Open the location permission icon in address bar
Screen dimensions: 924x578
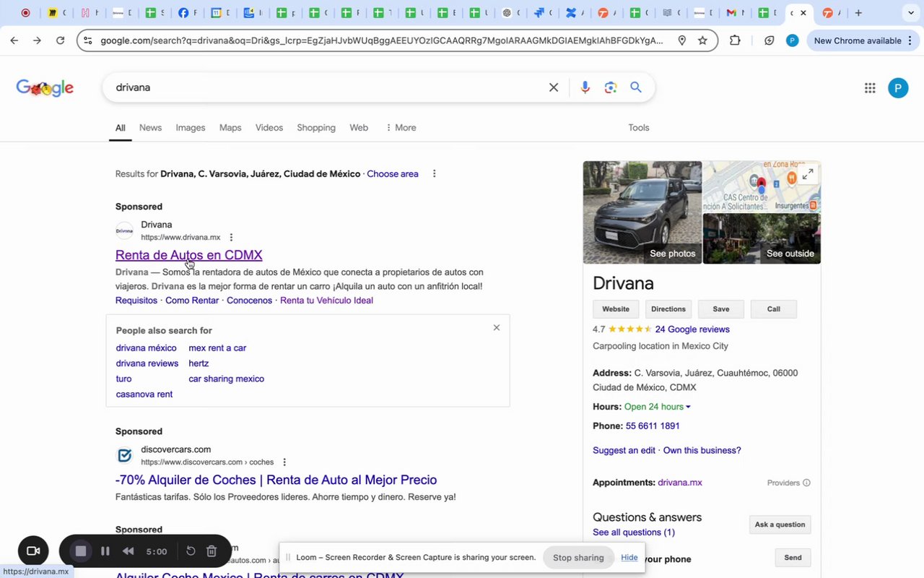tap(681, 40)
